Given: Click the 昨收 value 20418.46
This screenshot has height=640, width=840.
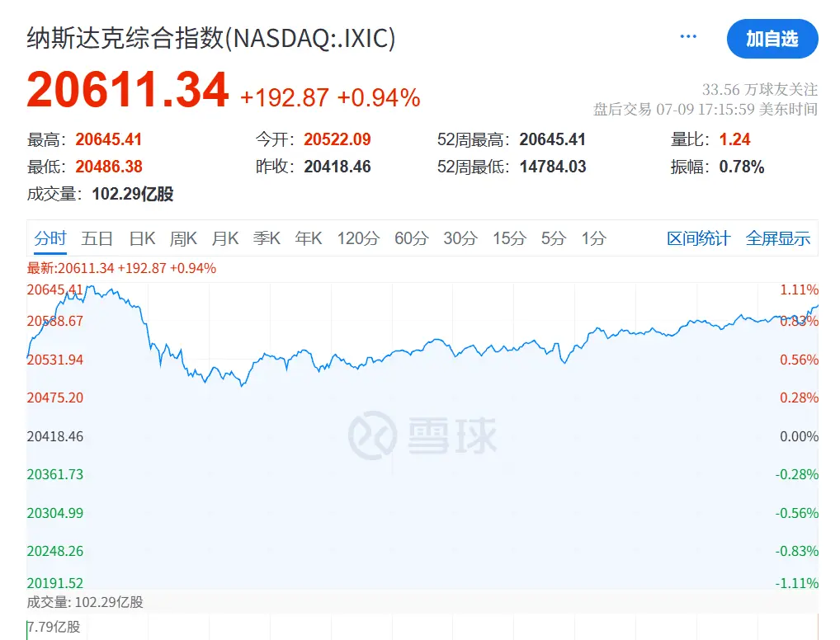Looking at the screenshot, I should pyautogui.click(x=337, y=167).
